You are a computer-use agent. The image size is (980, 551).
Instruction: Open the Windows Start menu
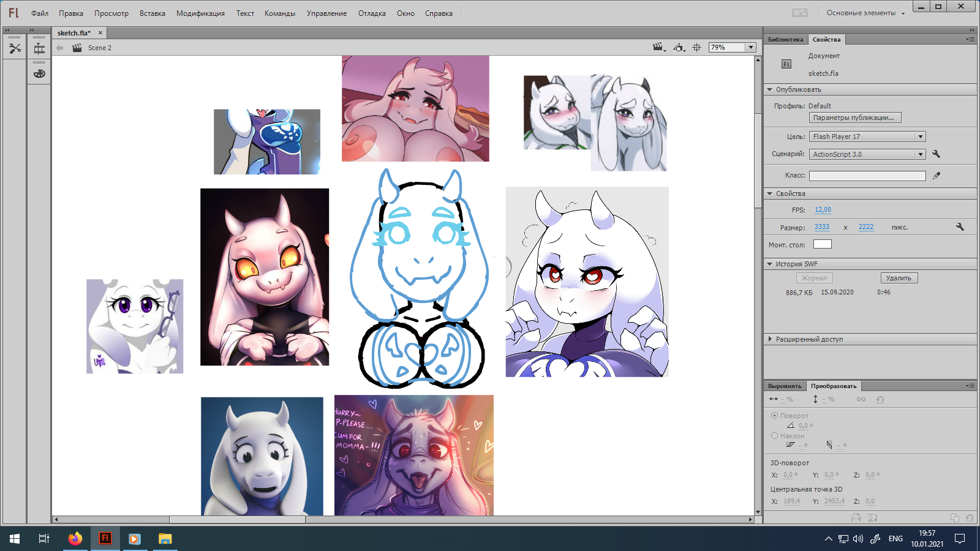[x=15, y=539]
